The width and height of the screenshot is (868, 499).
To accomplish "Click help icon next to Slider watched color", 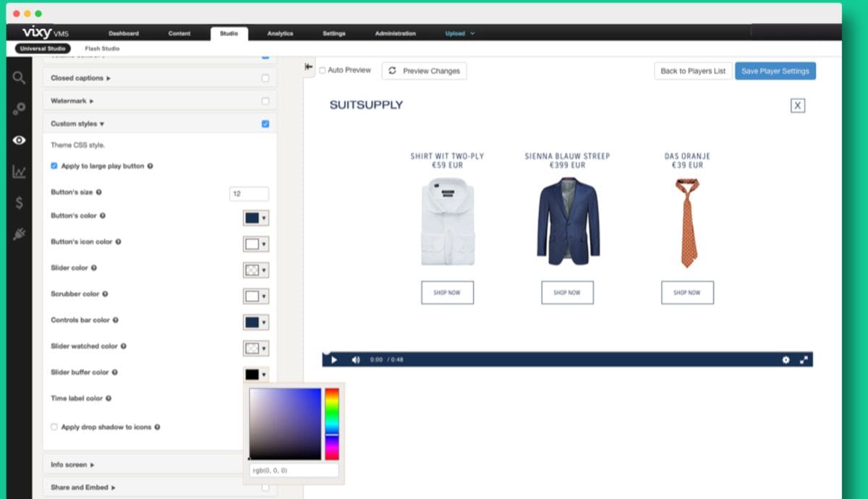I will coord(124,346).
